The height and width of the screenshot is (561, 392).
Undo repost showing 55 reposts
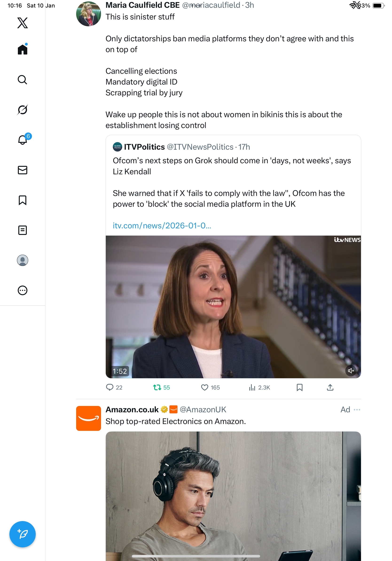[x=157, y=388]
